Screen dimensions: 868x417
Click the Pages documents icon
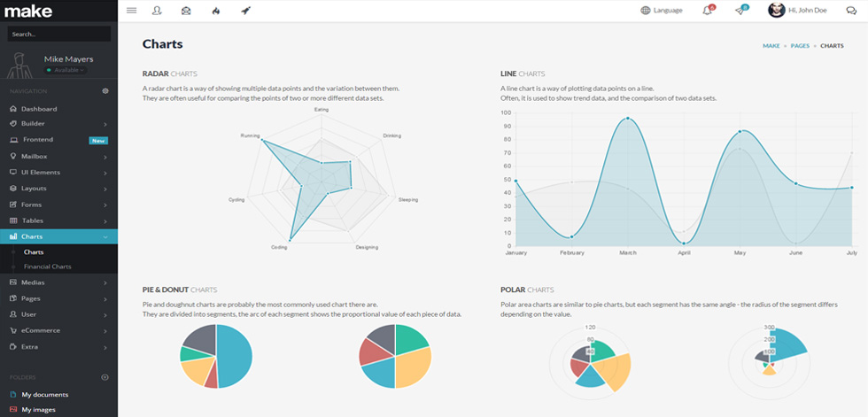pyautogui.click(x=13, y=298)
